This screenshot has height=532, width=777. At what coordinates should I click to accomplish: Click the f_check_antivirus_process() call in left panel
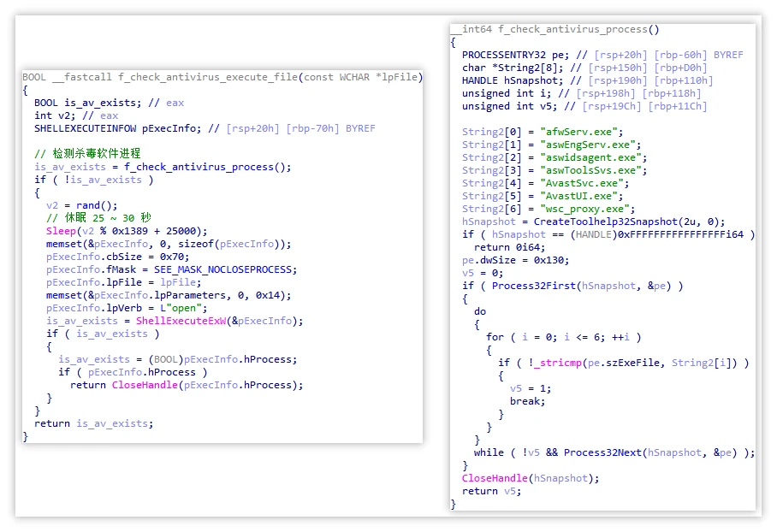point(208,167)
